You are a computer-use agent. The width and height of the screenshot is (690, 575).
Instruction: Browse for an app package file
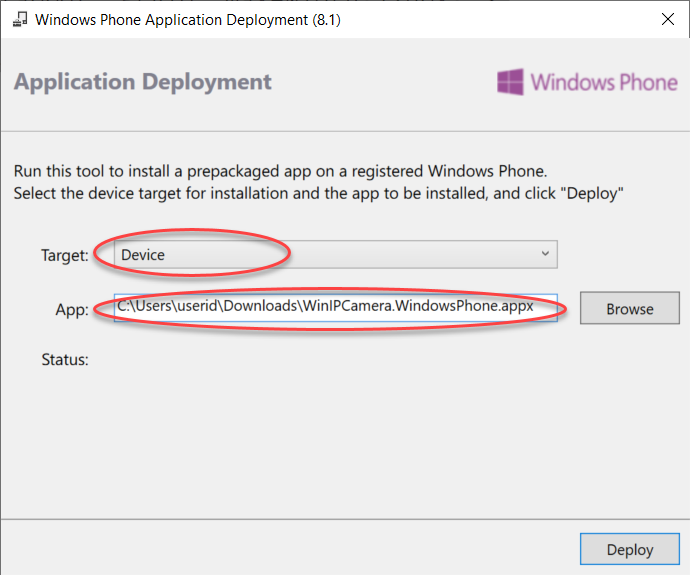click(x=630, y=308)
